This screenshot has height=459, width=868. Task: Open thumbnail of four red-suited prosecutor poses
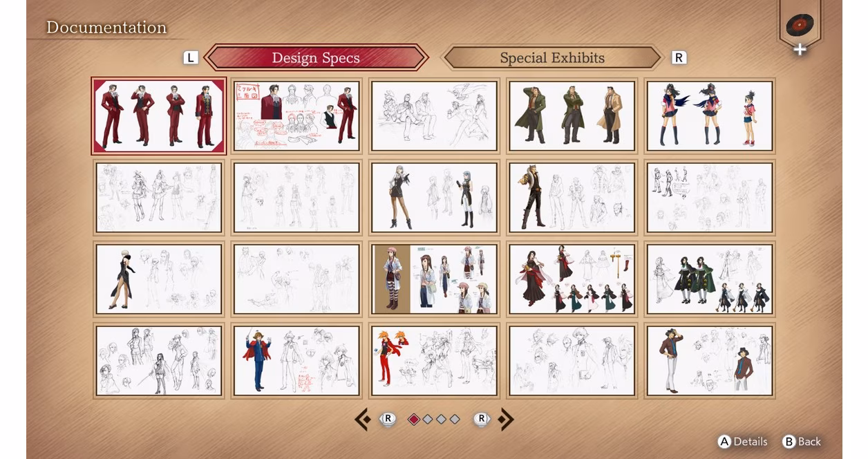click(159, 116)
